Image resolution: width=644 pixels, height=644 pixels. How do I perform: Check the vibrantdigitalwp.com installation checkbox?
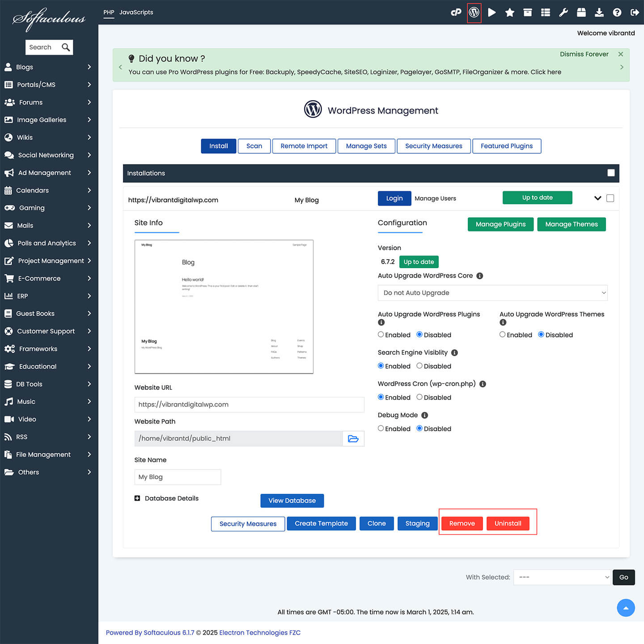(x=610, y=198)
